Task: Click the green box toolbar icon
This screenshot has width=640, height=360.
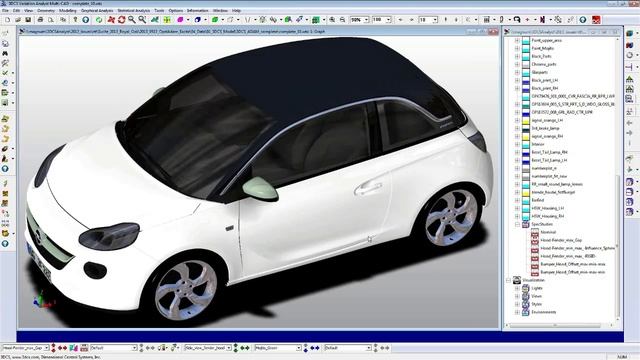Action: tap(215, 20)
